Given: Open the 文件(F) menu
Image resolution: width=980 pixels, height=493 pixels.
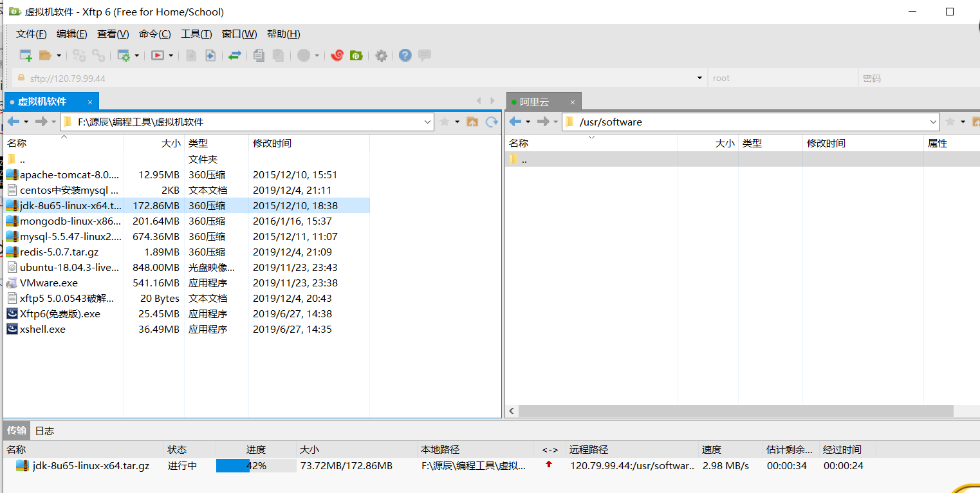Looking at the screenshot, I should click(x=31, y=34).
